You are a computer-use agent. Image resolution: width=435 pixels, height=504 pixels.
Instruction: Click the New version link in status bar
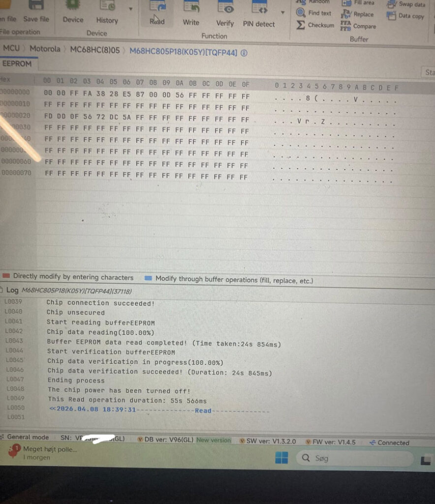[x=214, y=440]
